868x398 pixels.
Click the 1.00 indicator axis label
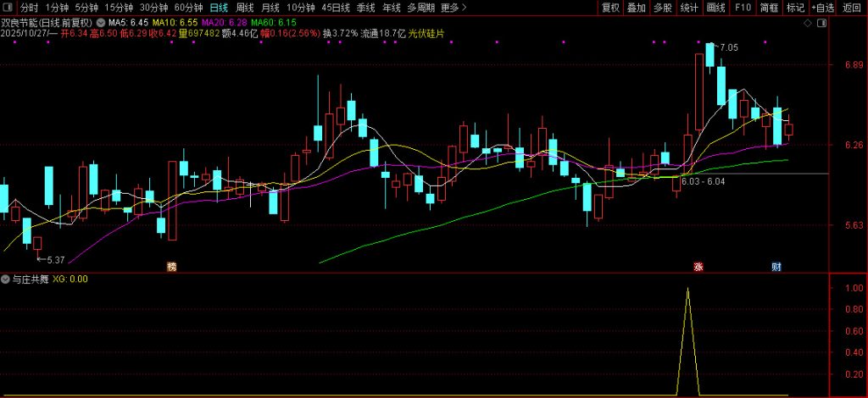click(x=854, y=288)
